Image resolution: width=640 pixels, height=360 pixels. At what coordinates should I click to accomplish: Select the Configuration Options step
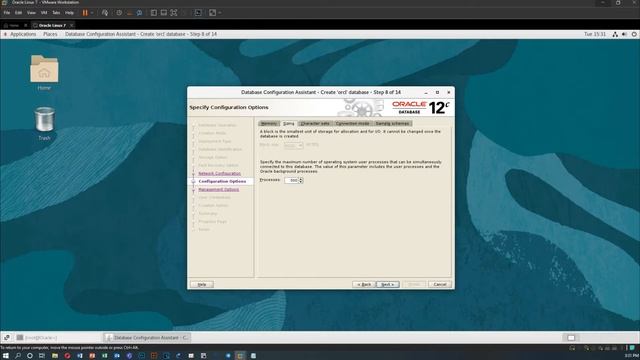[222, 181]
